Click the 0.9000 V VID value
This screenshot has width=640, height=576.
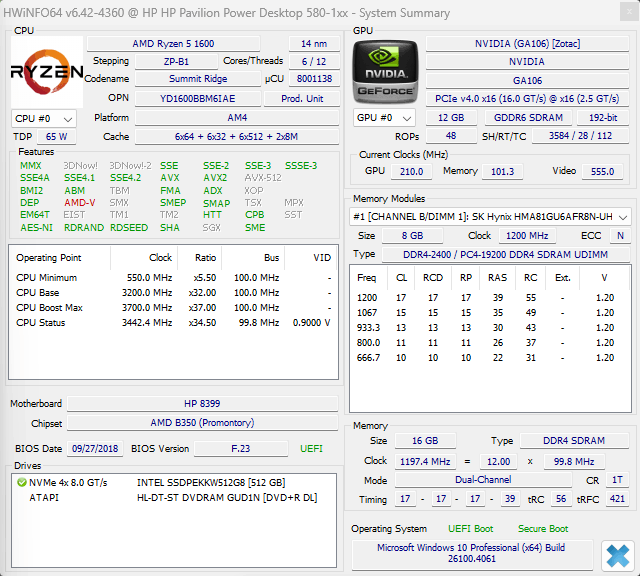(x=311, y=323)
